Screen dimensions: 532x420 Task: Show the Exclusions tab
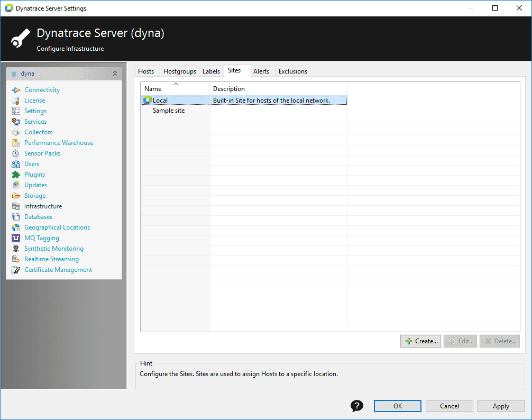coord(293,71)
